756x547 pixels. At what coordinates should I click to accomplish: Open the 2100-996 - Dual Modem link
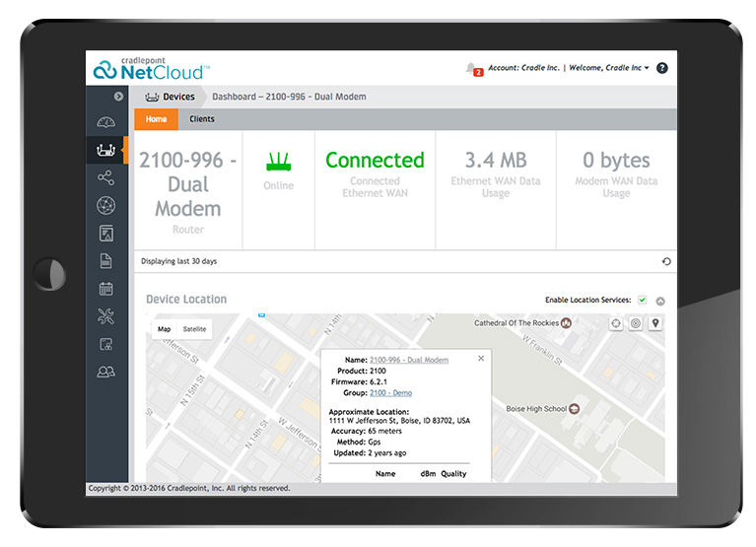pos(409,360)
